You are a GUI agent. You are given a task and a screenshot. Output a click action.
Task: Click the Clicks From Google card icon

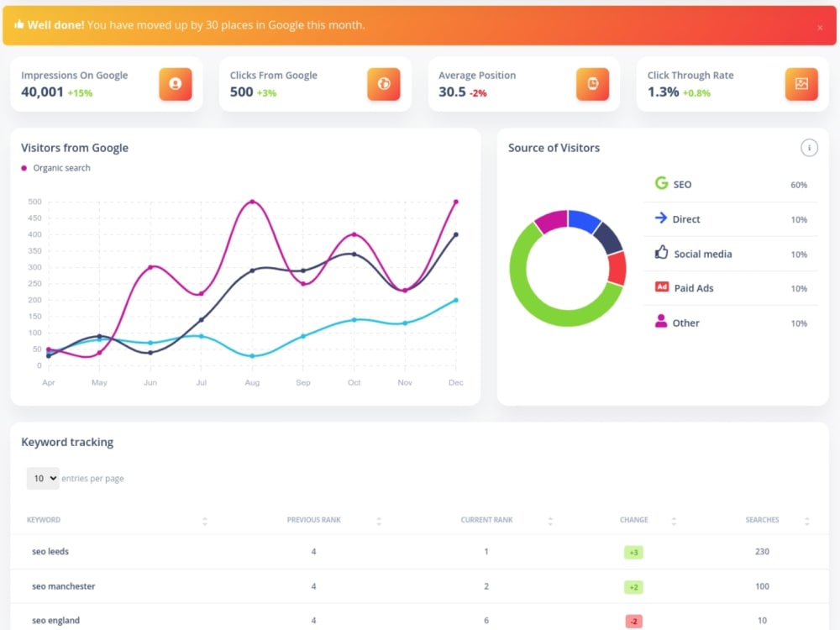pos(384,84)
